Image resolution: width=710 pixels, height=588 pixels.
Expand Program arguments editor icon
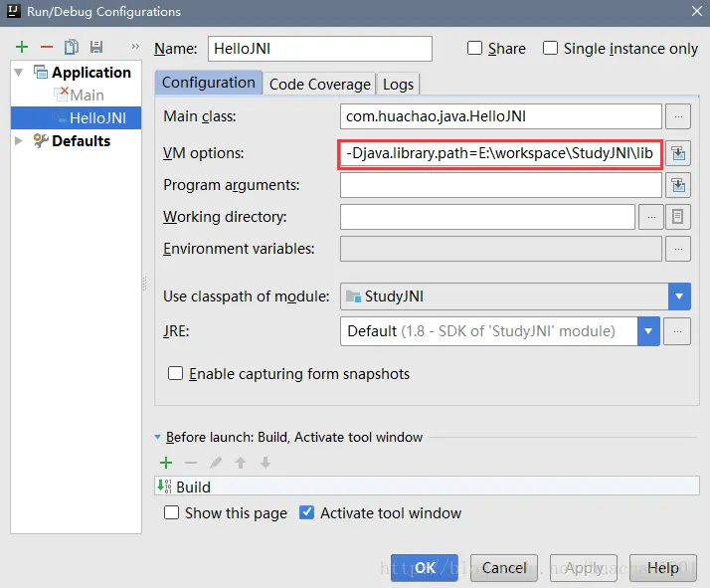678,185
